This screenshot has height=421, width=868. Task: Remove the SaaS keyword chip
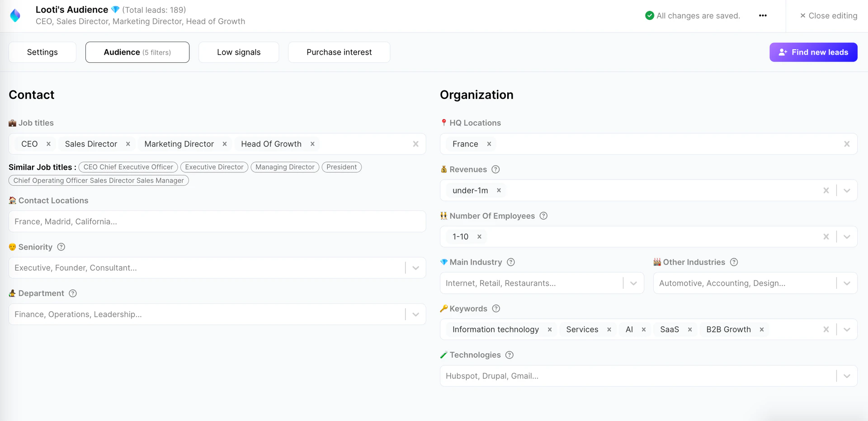click(689, 329)
